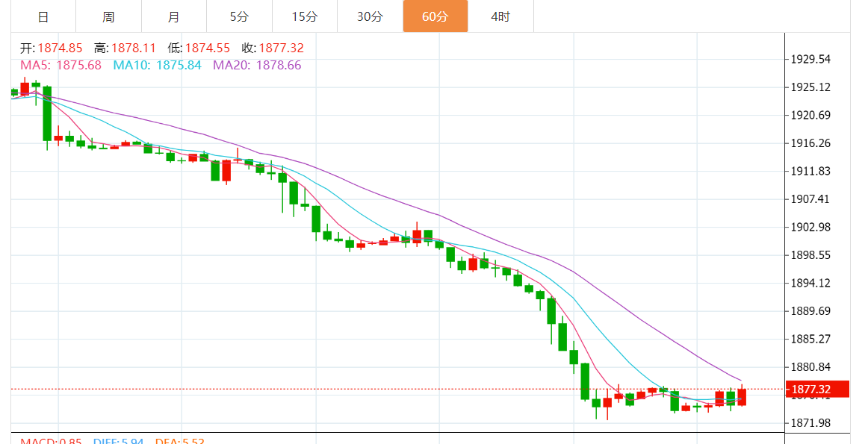Image resolution: width=868 pixels, height=444 pixels.
Task: Click the MA20: 1878.66 indicator label
Action: coord(258,65)
